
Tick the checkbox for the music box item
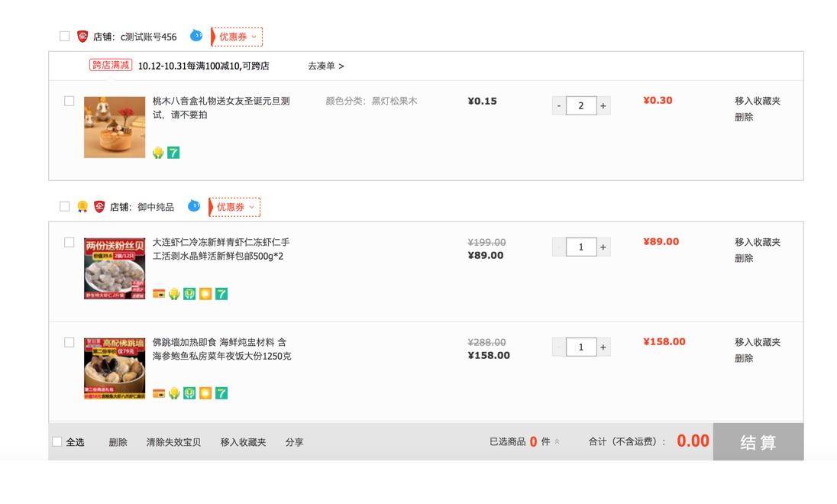tap(69, 101)
